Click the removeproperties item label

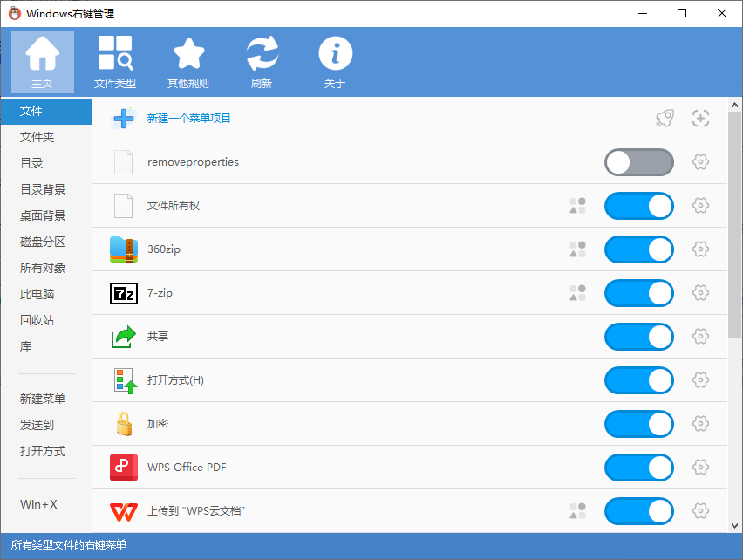click(193, 162)
